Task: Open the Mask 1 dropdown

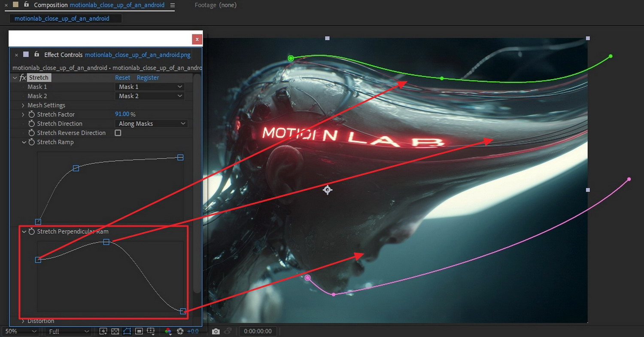Action: point(150,87)
